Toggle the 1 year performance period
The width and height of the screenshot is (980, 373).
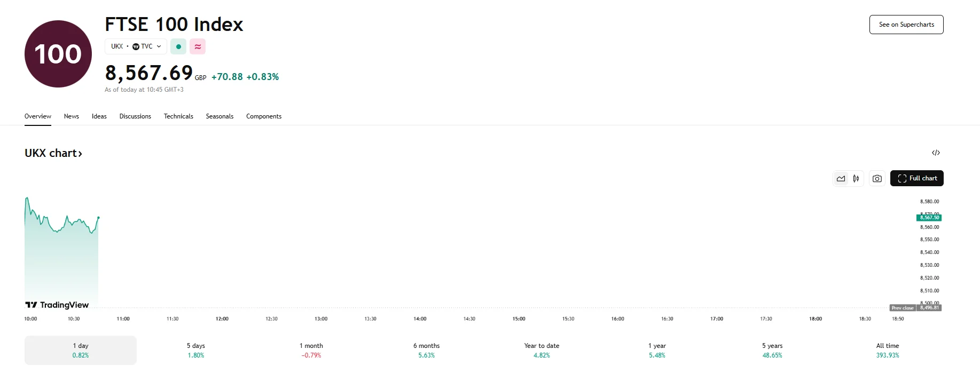click(x=656, y=350)
